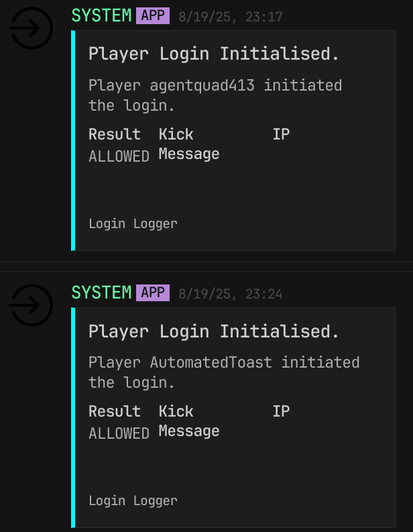Click the IP field label in second embed
The image size is (413, 532).
tap(281, 411)
